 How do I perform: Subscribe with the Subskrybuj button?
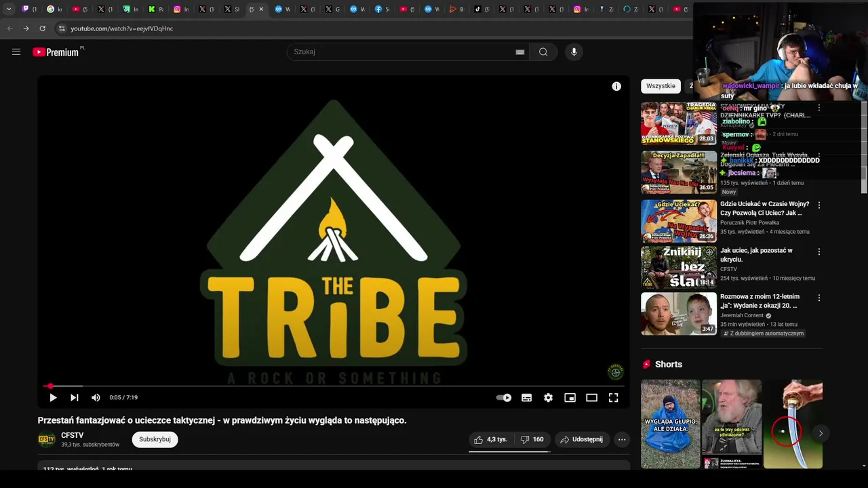(155, 439)
